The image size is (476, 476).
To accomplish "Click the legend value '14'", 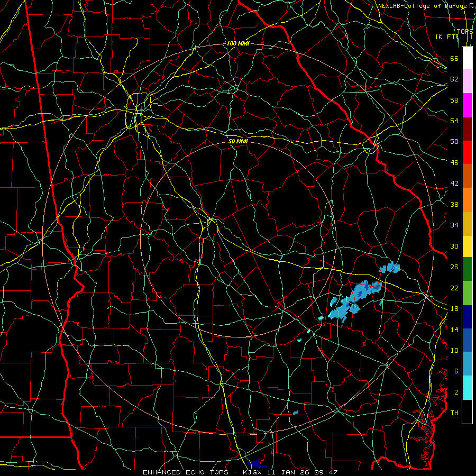I will point(454,329).
